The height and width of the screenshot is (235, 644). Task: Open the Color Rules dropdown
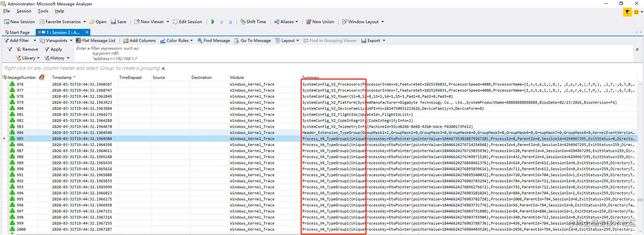pos(177,40)
